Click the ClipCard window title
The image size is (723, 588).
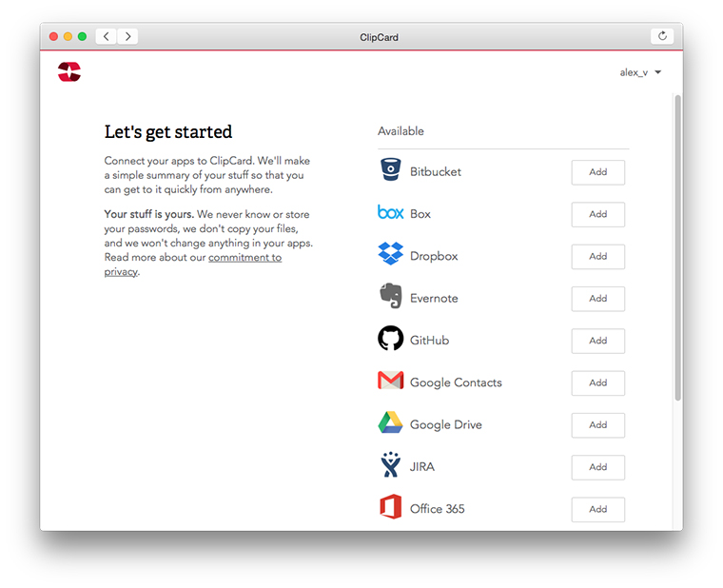coord(379,37)
